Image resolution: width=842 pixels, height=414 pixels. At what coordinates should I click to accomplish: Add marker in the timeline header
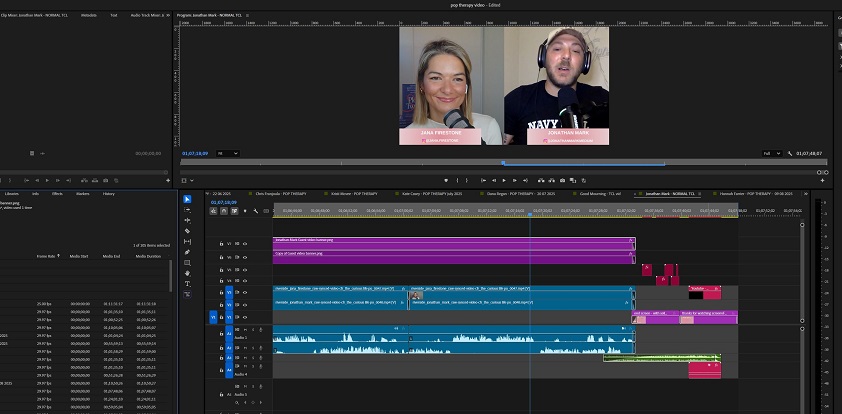[245, 211]
